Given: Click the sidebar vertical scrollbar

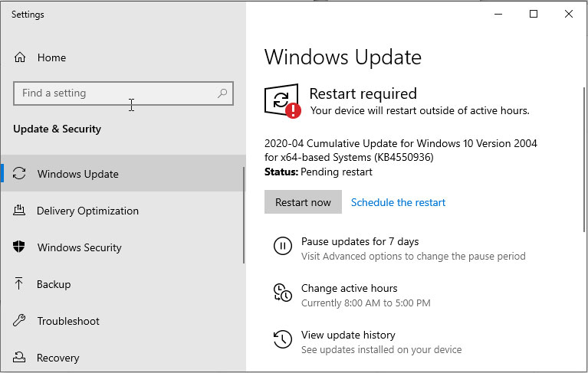Looking at the screenshot, I should point(244,215).
